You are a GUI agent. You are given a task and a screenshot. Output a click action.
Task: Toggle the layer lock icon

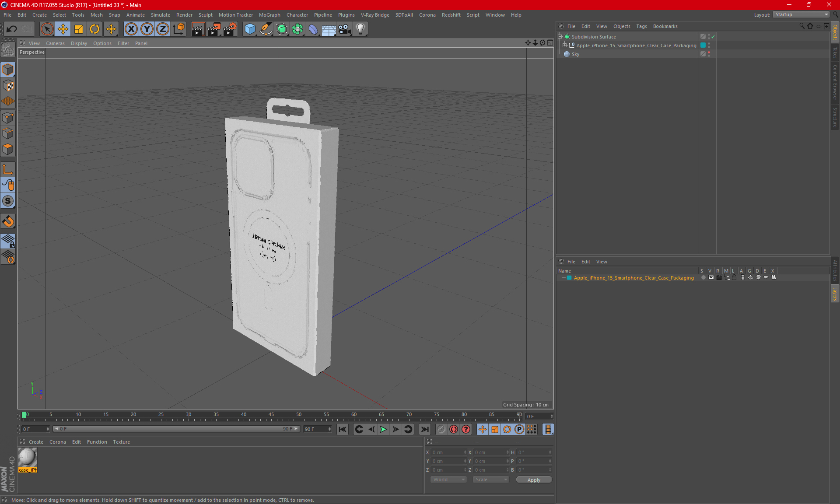(x=734, y=277)
